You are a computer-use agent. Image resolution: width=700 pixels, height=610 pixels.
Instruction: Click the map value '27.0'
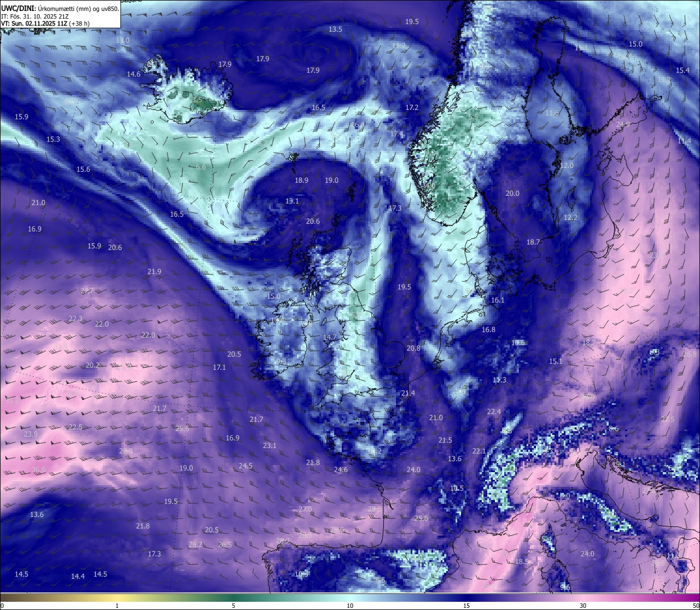coord(305,509)
